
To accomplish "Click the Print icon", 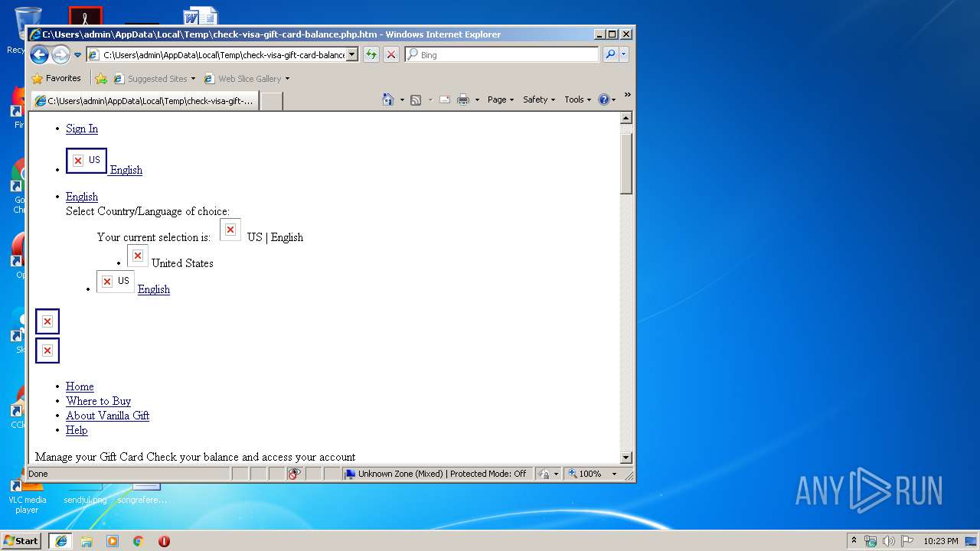I will click(x=463, y=99).
